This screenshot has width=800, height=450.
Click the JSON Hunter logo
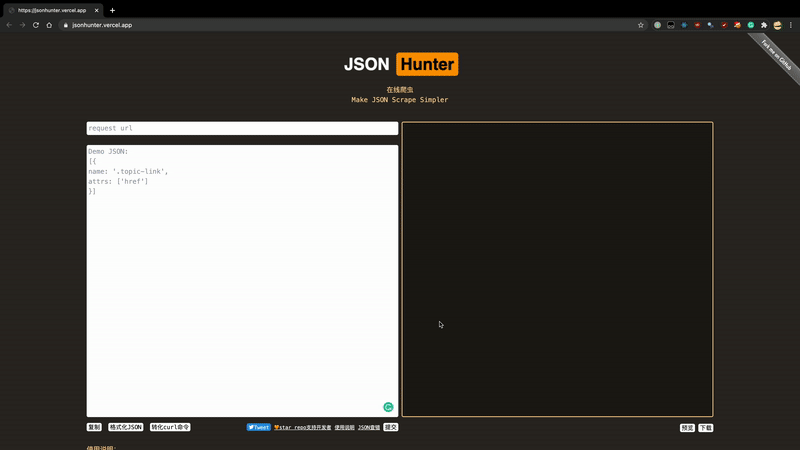(401, 64)
